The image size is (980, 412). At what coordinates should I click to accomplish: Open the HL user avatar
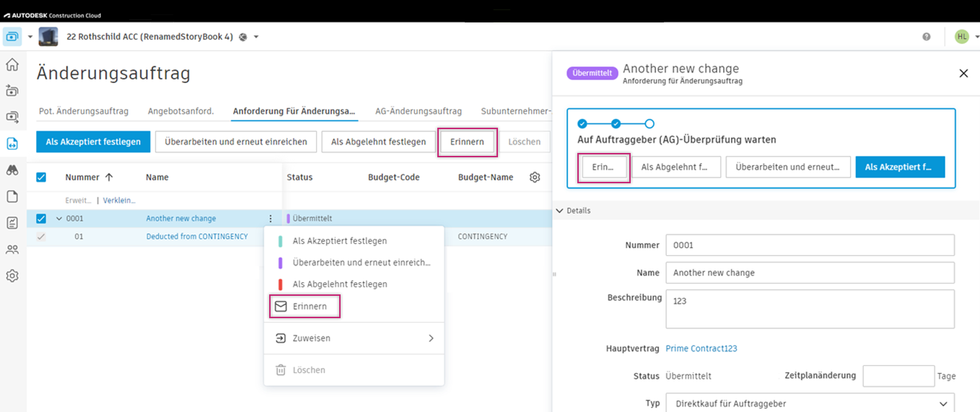coord(961,37)
